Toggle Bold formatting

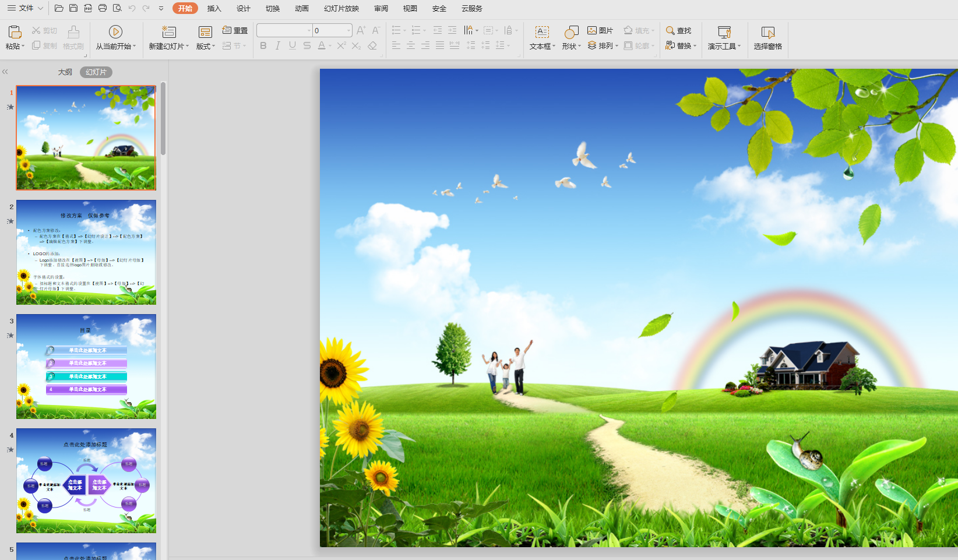(x=263, y=45)
